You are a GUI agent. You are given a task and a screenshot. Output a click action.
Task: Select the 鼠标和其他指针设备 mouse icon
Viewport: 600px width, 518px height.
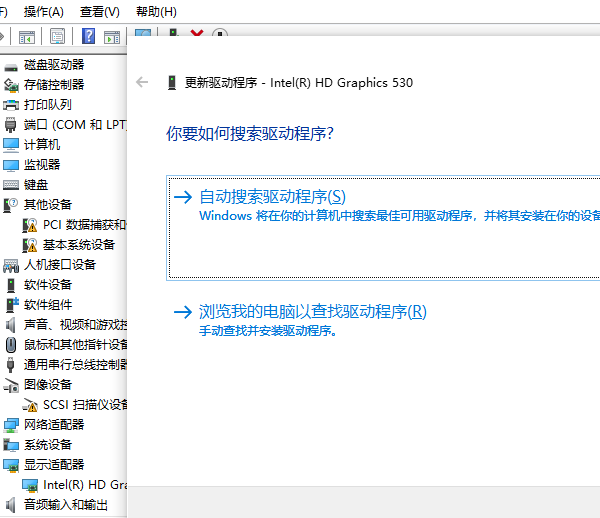(11, 345)
